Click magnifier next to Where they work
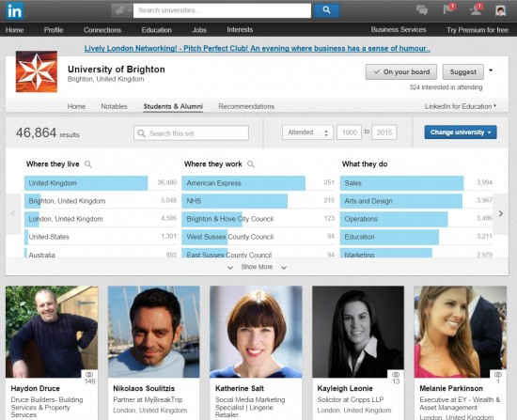This screenshot has width=517, height=420. (x=251, y=163)
